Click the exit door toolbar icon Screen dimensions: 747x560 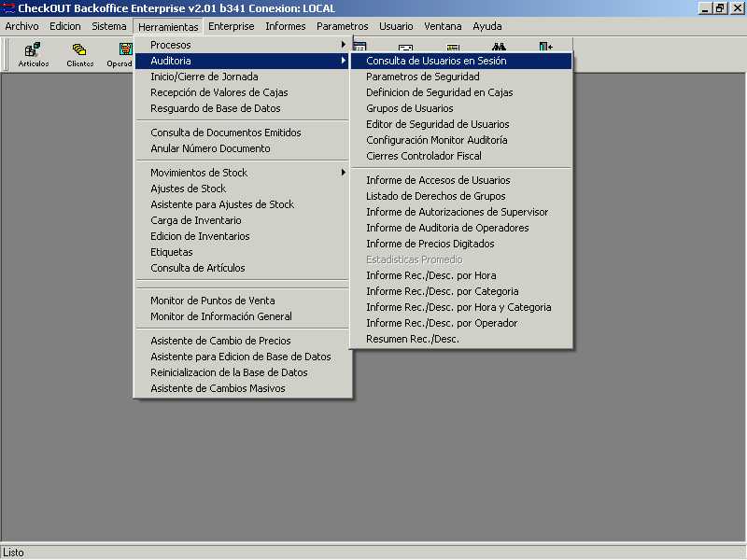pyautogui.click(x=545, y=47)
